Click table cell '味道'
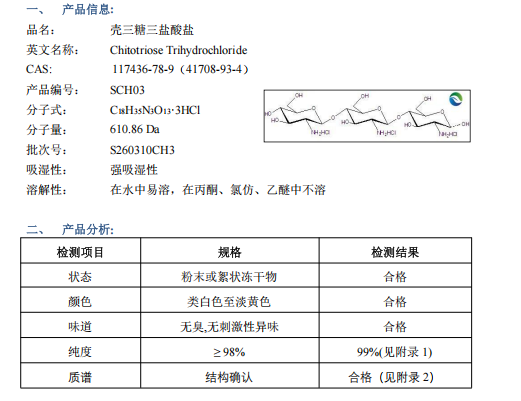Image resolution: width=521 pixels, height=401 pixels. coord(80,327)
